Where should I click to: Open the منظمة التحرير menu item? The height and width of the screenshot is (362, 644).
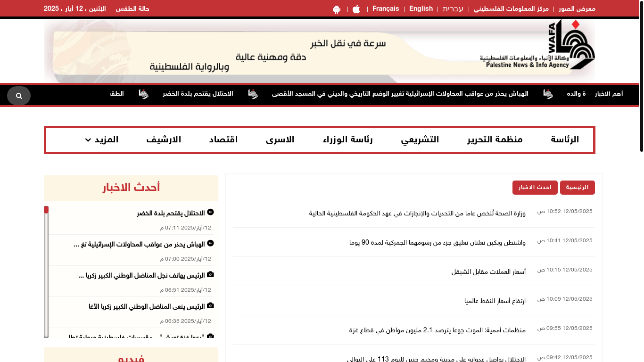(495, 140)
